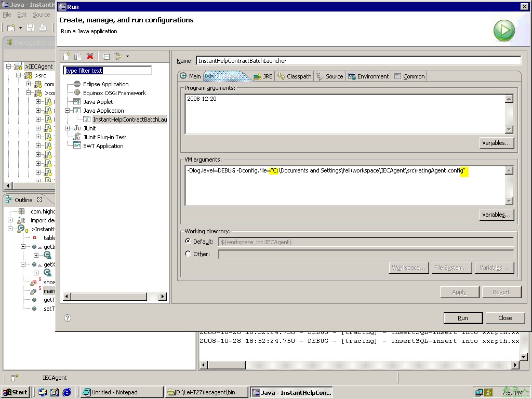Switch to the Common tab
Screen dimensions: 532x399
(x=409, y=76)
